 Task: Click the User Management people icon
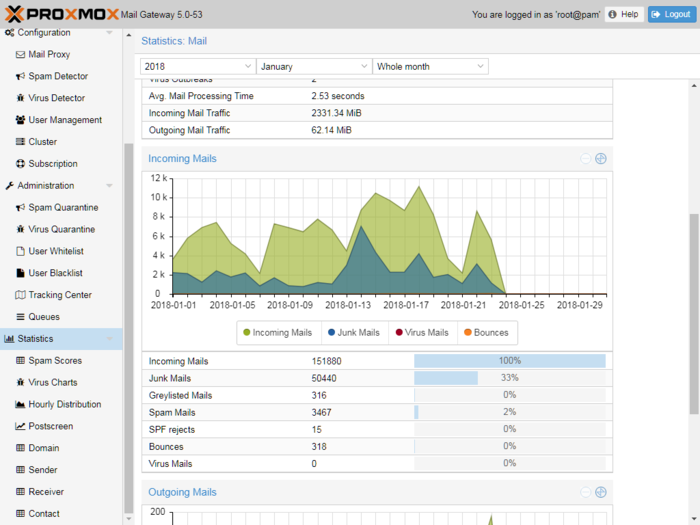click(x=20, y=120)
